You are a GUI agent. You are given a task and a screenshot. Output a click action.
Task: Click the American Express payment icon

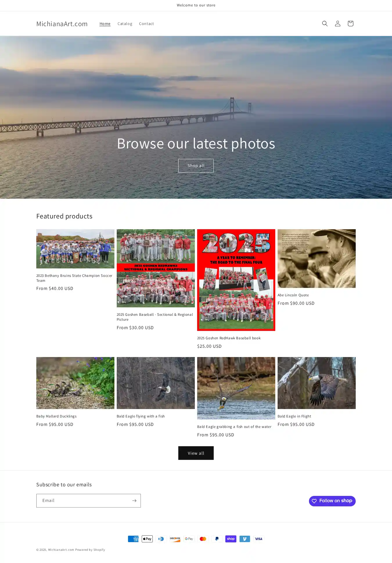[x=133, y=539]
